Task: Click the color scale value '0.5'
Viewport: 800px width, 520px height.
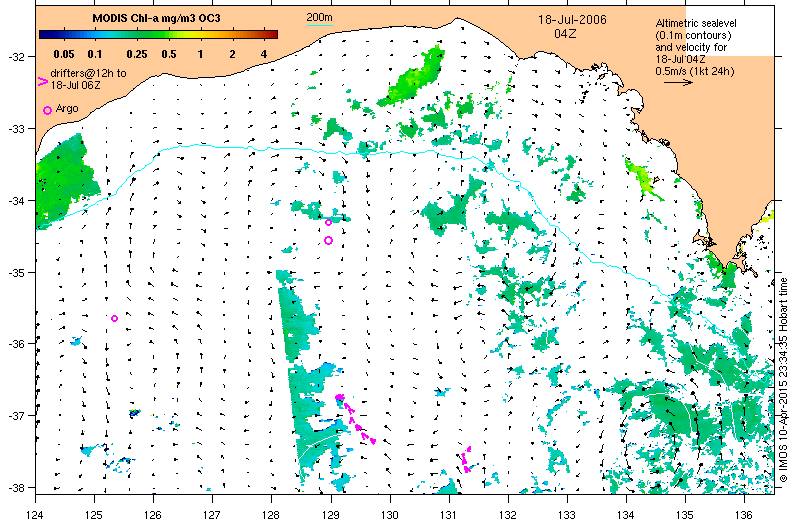Action: (169, 54)
